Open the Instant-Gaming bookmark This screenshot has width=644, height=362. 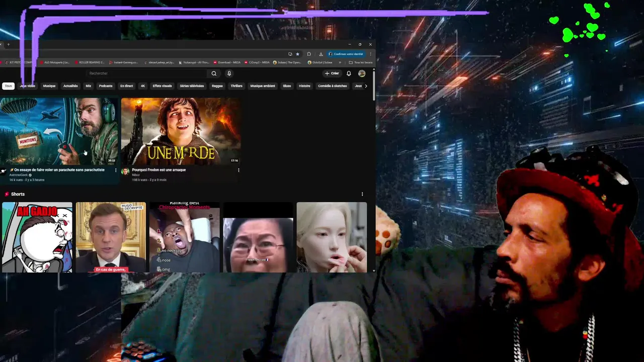tap(124, 62)
